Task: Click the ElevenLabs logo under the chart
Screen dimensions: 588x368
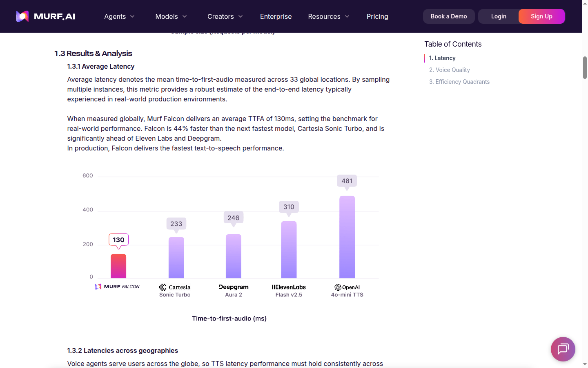Action: [289, 287]
